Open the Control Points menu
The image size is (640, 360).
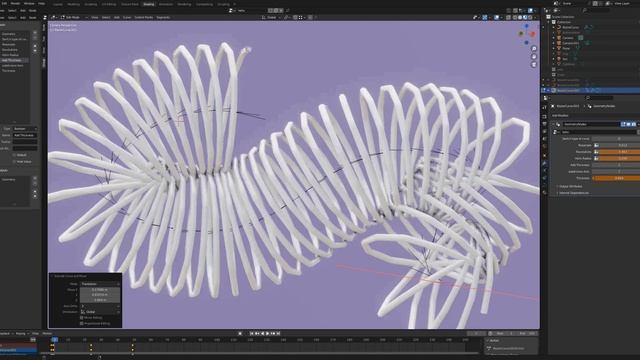[x=144, y=18]
